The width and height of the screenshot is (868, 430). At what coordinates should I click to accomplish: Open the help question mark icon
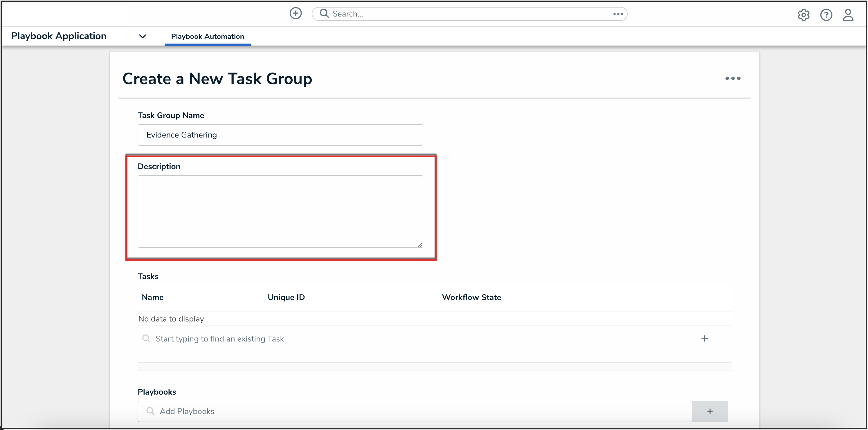coord(826,15)
